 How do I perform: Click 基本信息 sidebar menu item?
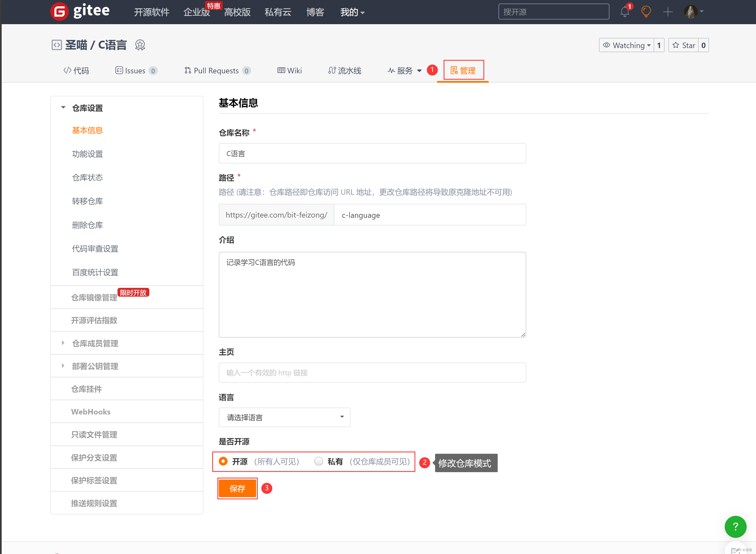pos(88,130)
